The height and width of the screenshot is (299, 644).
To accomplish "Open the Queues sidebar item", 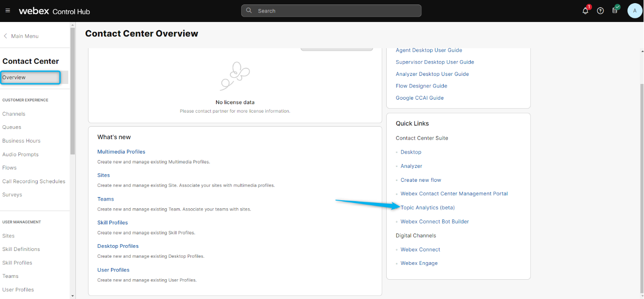I will [x=12, y=128].
